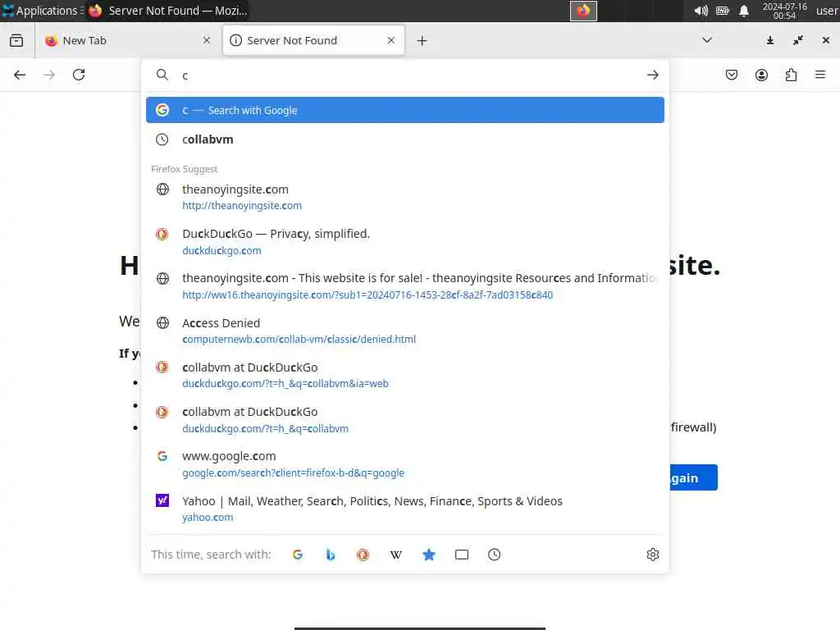The height and width of the screenshot is (630, 840).
Task: Click the forward navigation arrow
Action: 49,75
